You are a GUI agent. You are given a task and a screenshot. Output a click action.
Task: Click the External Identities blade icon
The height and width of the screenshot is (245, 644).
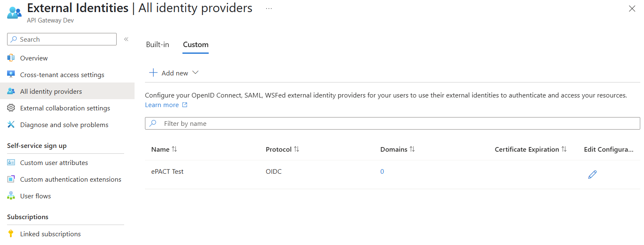pos(14,12)
